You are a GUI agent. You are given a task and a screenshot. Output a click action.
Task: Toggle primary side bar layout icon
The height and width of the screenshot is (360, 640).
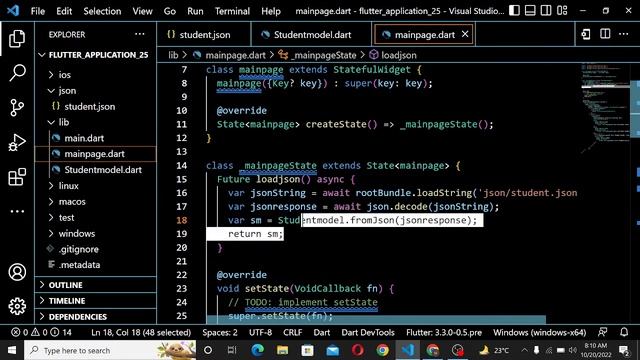[514, 10]
